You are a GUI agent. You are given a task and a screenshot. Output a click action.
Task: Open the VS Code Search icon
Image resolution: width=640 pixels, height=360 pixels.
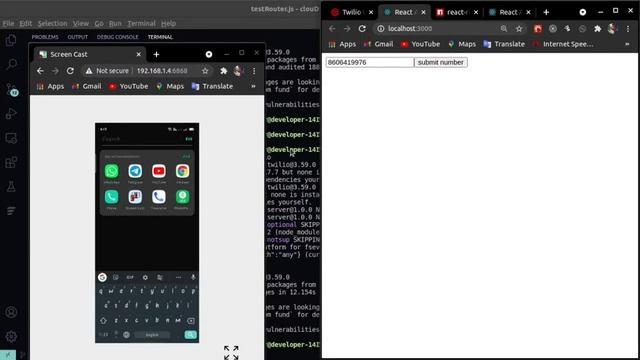click(11, 64)
